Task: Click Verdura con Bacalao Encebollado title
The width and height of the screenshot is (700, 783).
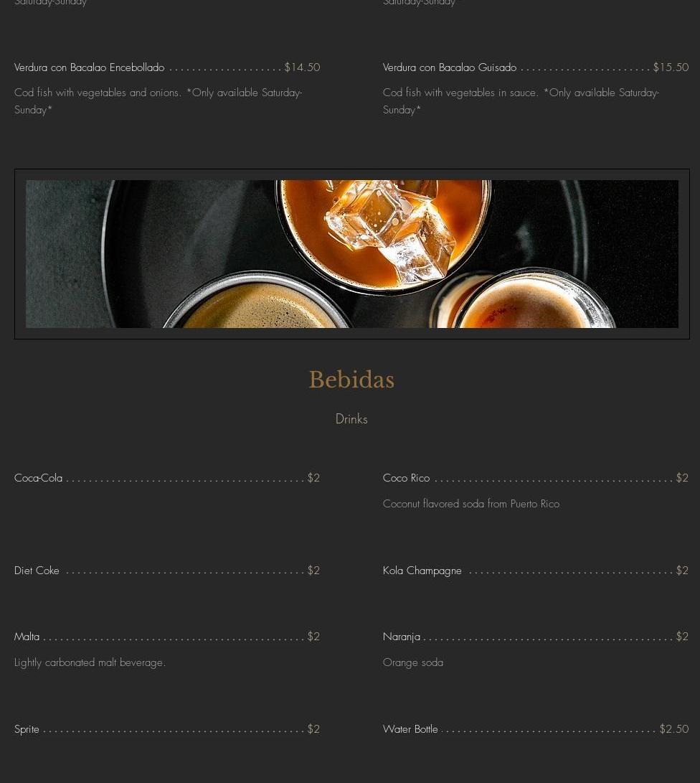Action: point(90,67)
